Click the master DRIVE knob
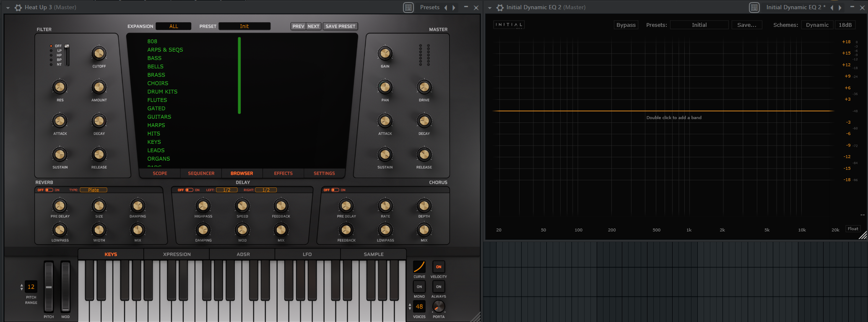This screenshot has height=322, width=868. pyautogui.click(x=424, y=87)
